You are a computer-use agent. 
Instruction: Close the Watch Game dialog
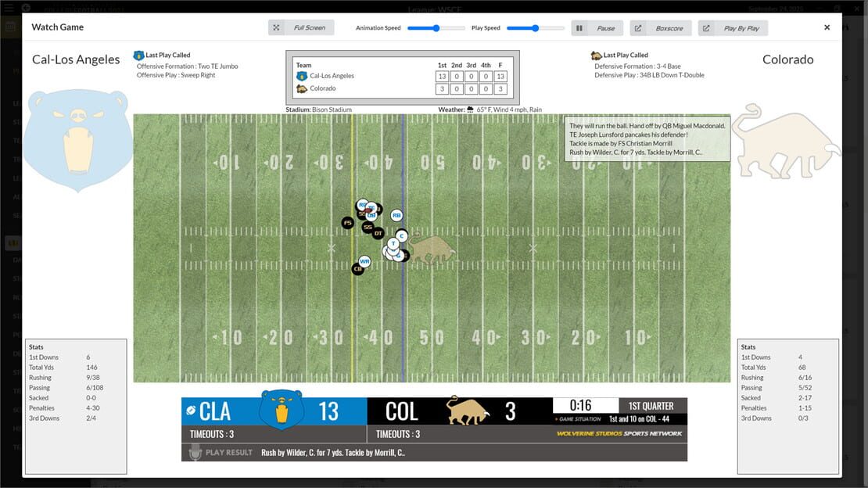[x=827, y=27]
